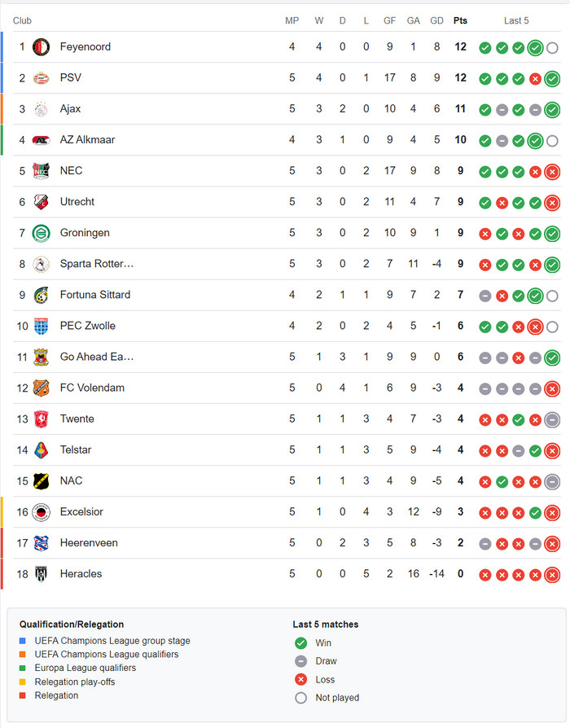Open the Ajax team row

287,108
